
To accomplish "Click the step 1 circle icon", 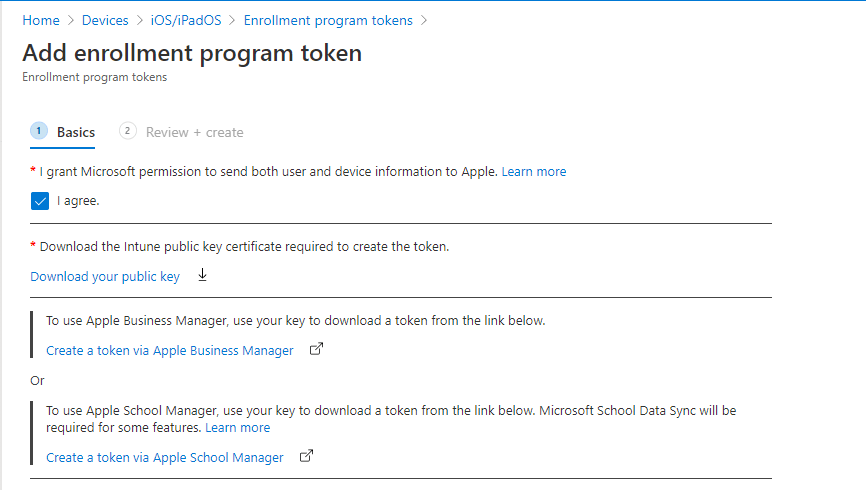I will [39, 131].
